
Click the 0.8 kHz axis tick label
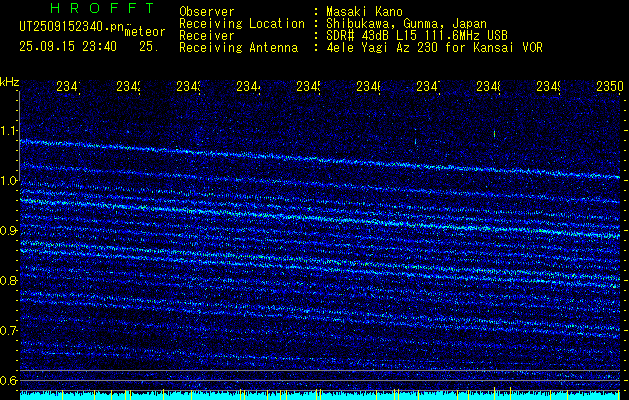click(x=8, y=280)
